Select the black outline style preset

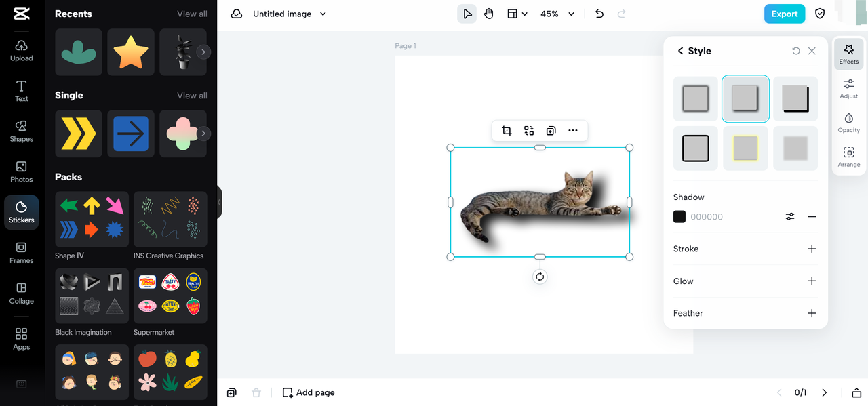pyautogui.click(x=696, y=148)
